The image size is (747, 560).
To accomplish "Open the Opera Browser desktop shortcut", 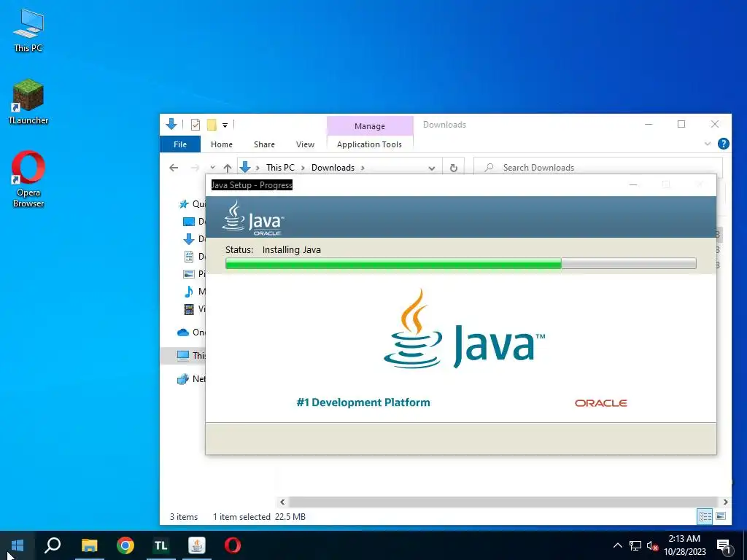I will pos(28,179).
